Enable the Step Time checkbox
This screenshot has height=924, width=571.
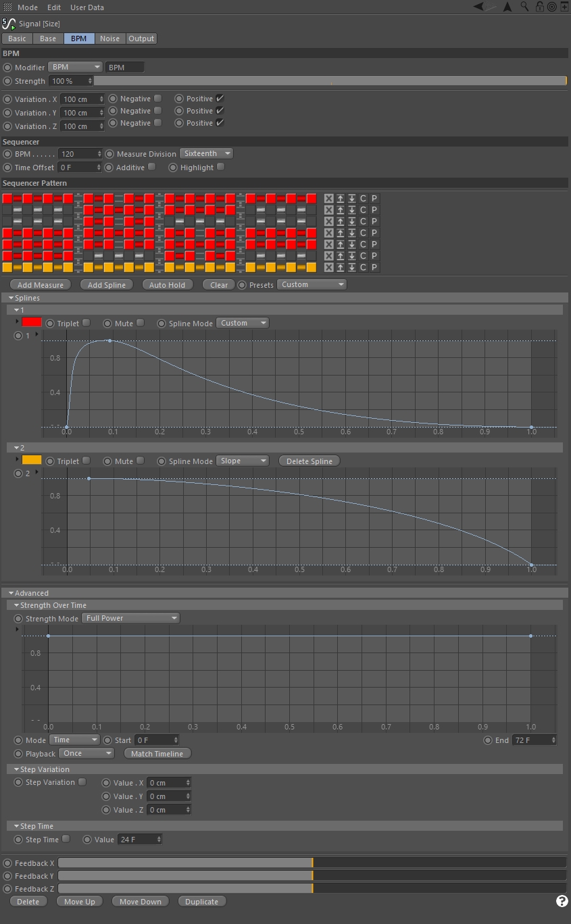coord(66,839)
